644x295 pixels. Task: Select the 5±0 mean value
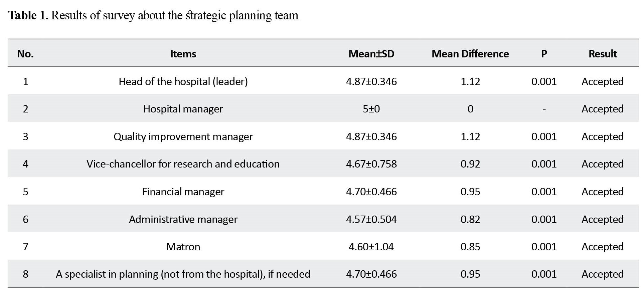coord(371,109)
